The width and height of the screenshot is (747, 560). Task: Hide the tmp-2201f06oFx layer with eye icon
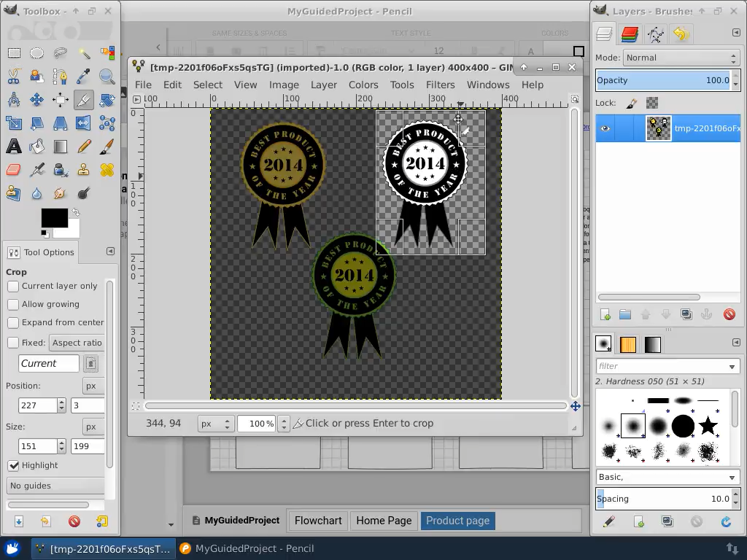(605, 128)
